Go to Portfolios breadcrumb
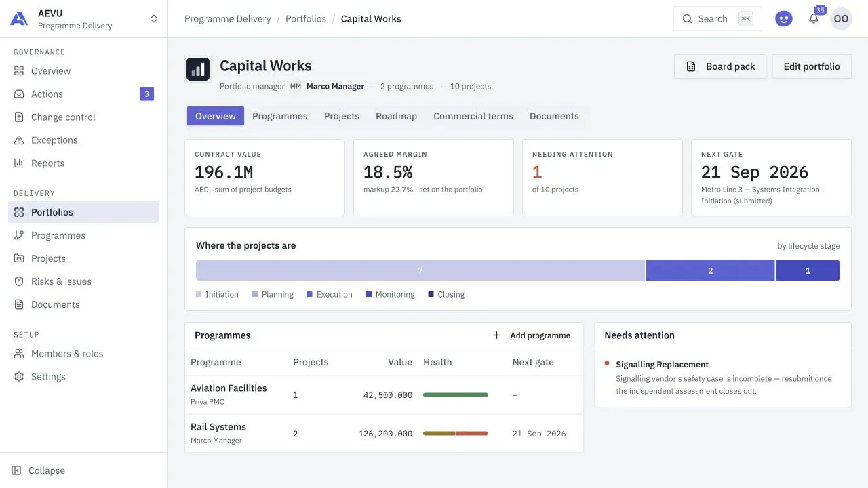 (x=306, y=19)
